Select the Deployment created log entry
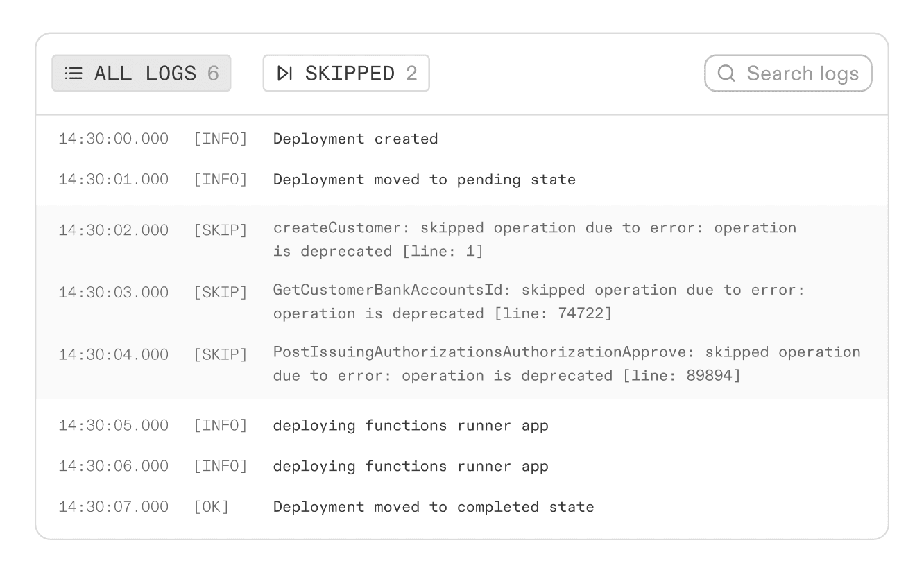This screenshot has height=570, width=924. pyautogui.click(x=355, y=139)
